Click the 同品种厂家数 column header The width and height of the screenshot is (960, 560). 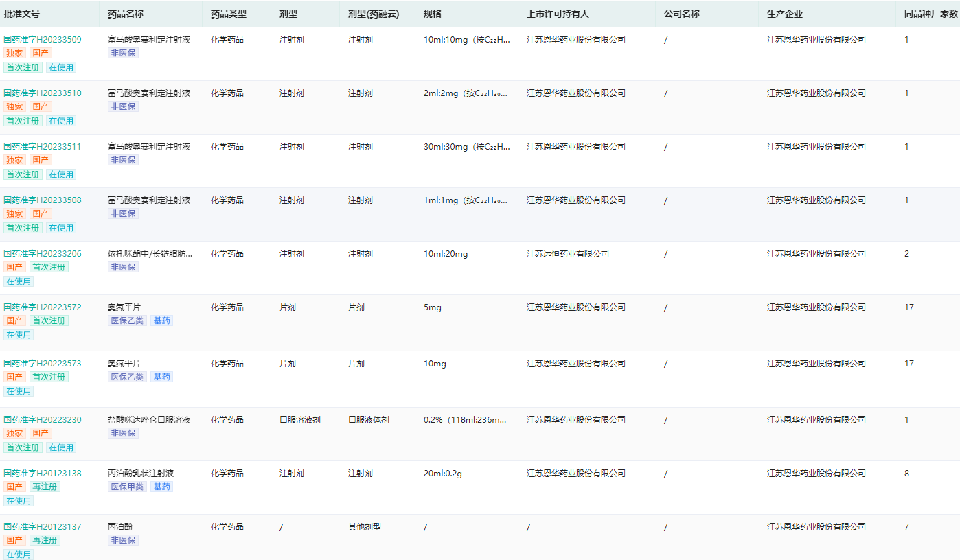tap(931, 14)
